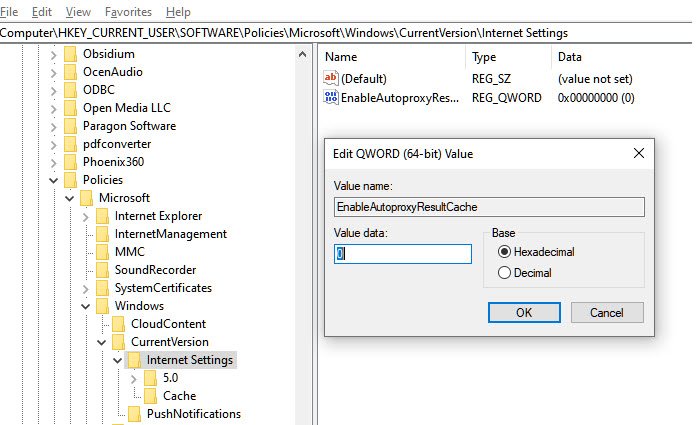Select the ODBC folder icon
The image size is (700, 425).
71,90
